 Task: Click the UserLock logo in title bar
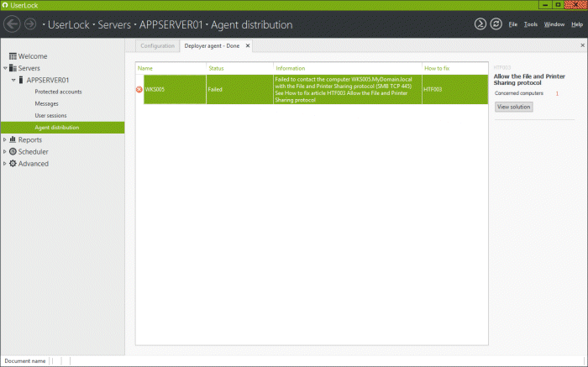pyautogui.click(x=5, y=5)
